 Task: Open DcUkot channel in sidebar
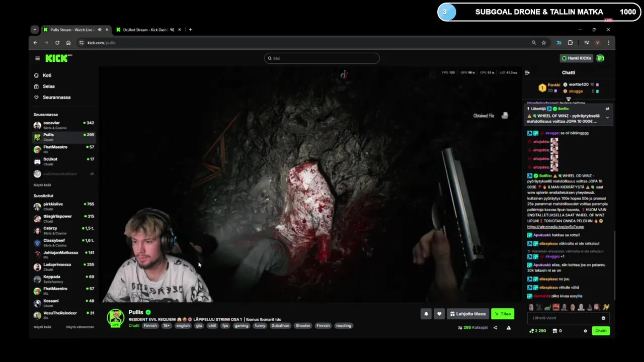pos(64,161)
